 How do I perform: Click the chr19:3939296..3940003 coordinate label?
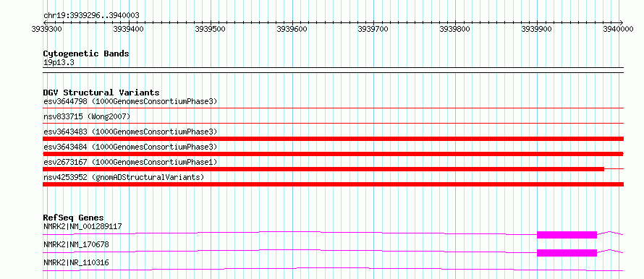(91, 16)
